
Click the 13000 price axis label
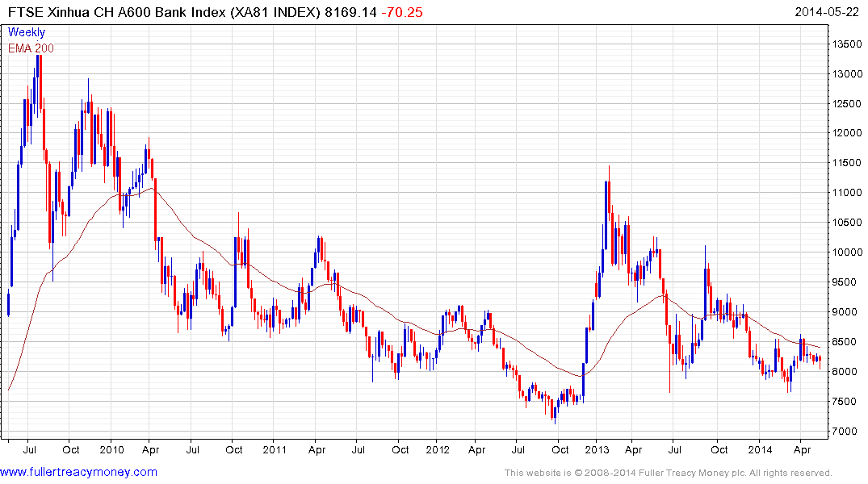click(x=847, y=74)
